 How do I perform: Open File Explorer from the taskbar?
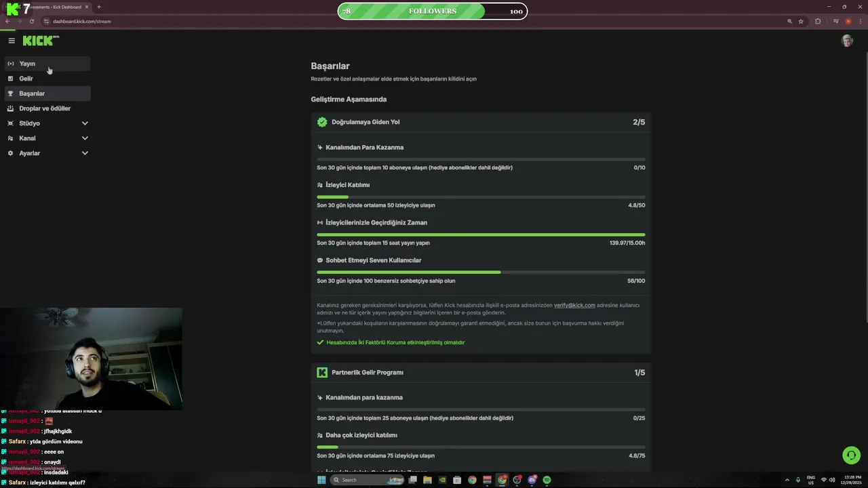tap(427, 480)
